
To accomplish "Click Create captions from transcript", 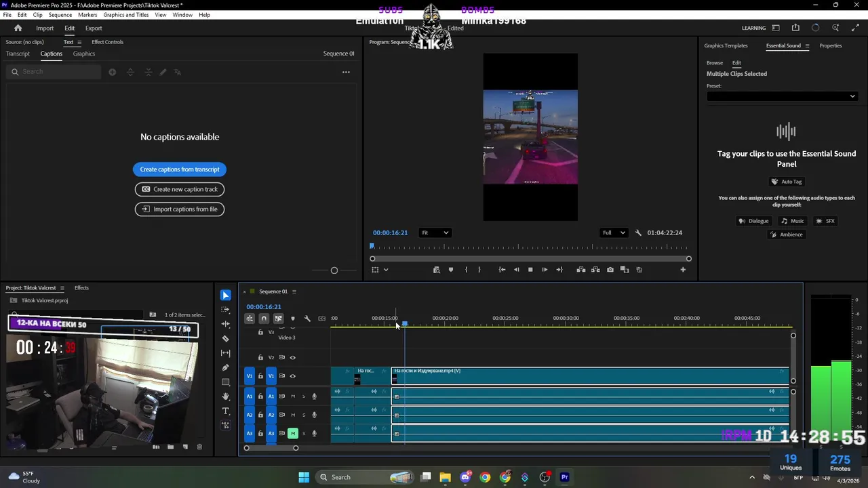I will [180, 169].
